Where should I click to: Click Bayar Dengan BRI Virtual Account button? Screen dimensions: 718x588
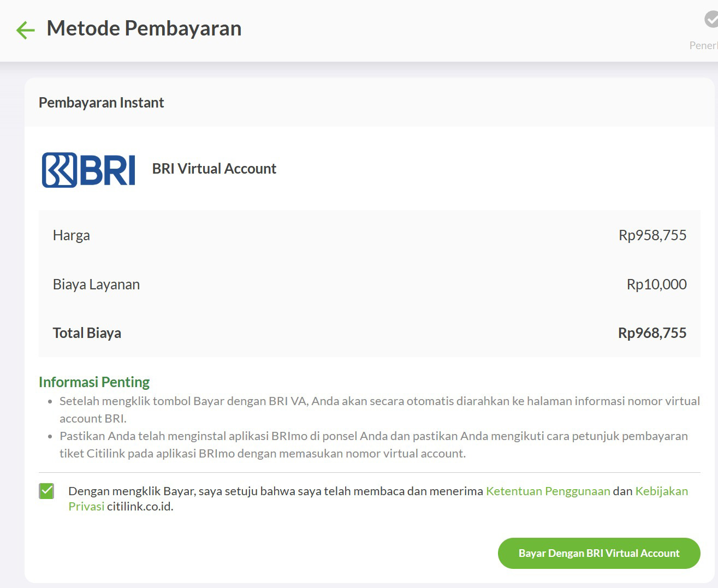[x=599, y=553]
